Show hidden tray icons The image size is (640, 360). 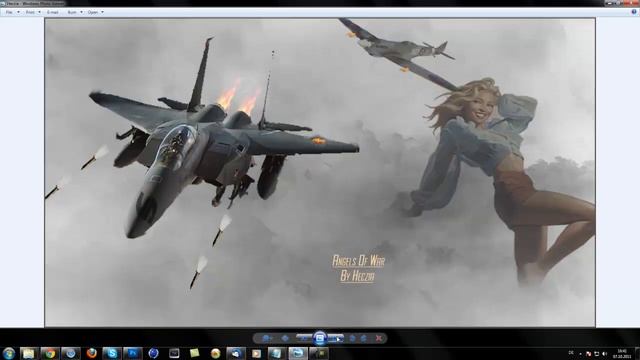580,353
